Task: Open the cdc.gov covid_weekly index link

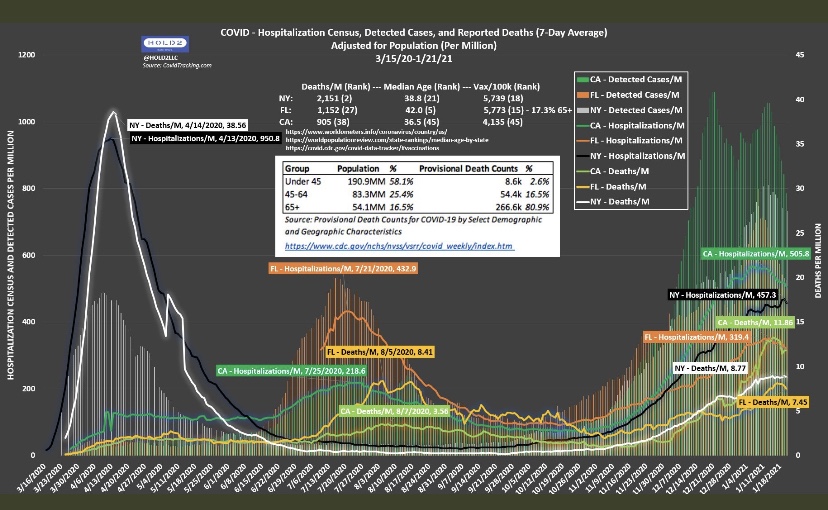Action: point(399,244)
